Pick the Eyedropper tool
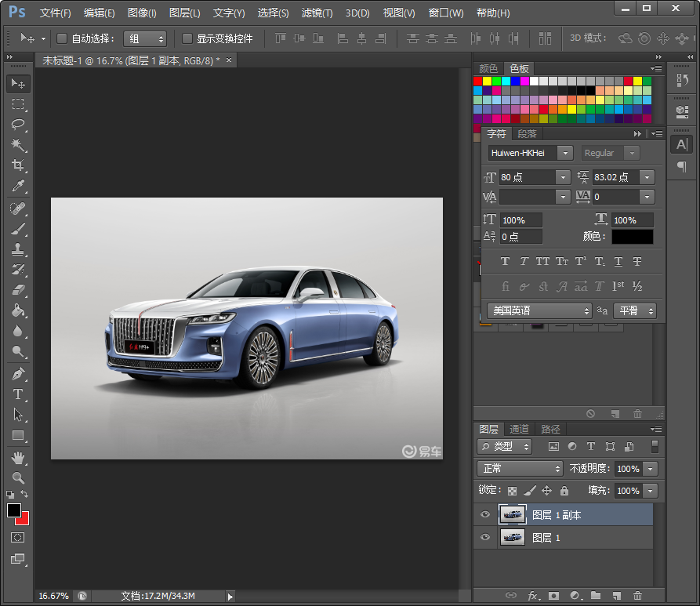 click(18, 186)
